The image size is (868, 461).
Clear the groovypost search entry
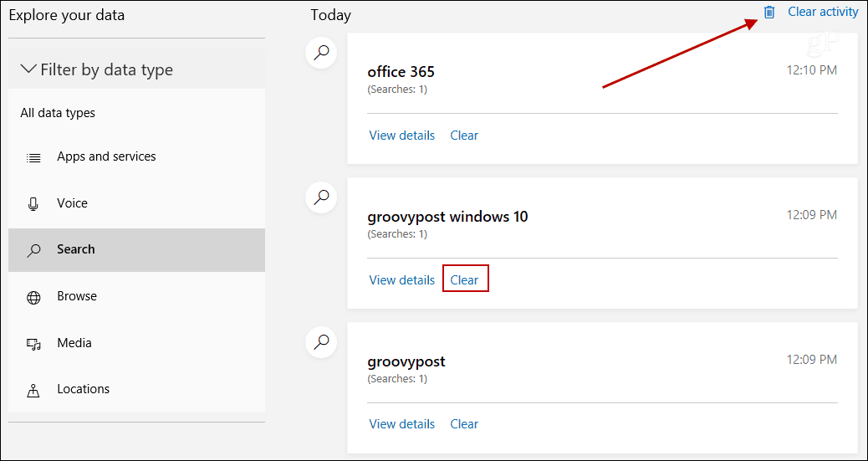[464, 424]
